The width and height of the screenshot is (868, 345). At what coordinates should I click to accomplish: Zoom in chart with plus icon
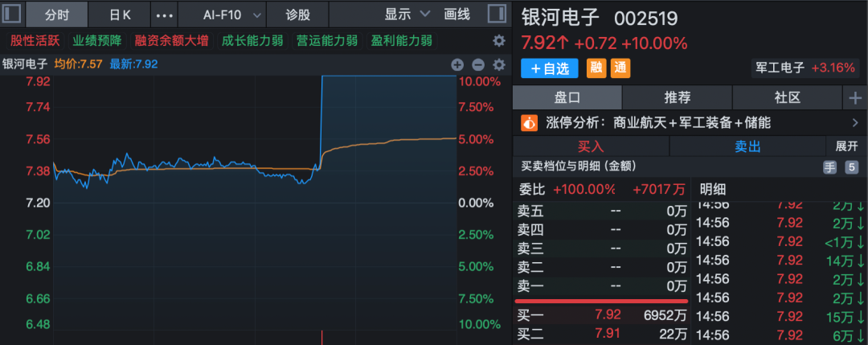(x=457, y=65)
